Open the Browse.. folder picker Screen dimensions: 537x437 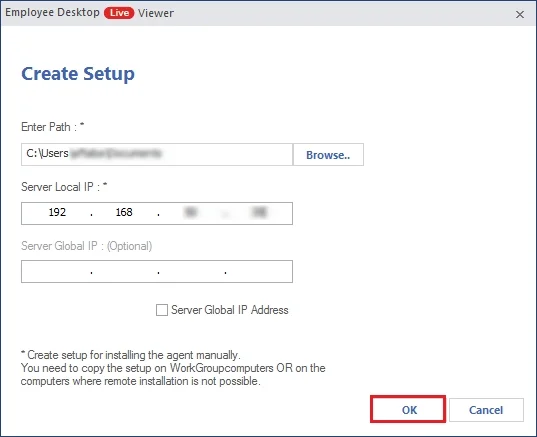(328, 155)
